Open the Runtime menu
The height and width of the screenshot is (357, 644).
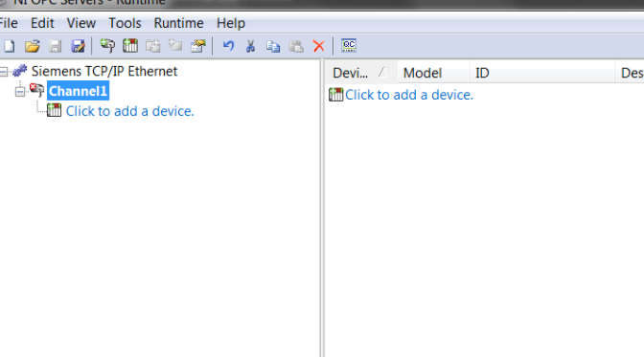click(178, 23)
